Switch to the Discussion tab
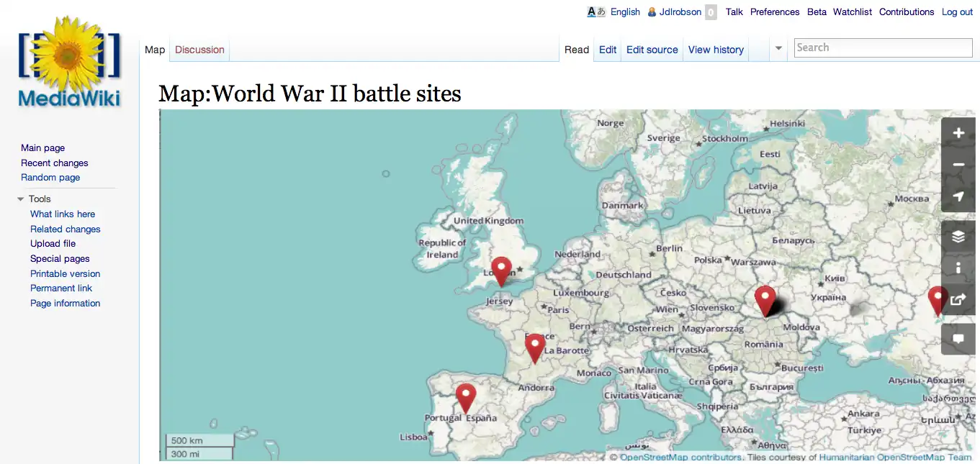The image size is (980, 464). (199, 50)
